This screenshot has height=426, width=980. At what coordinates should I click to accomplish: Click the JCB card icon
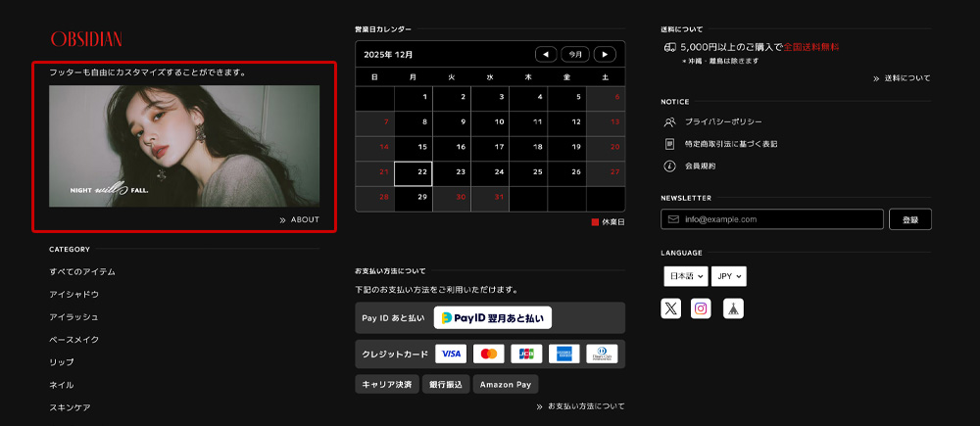tap(526, 354)
